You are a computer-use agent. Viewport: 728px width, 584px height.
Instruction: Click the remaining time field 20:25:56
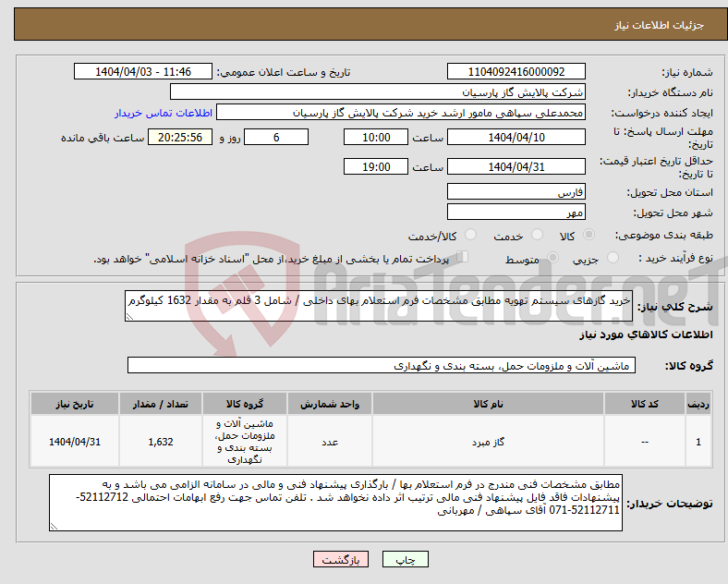(x=180, y=138)
